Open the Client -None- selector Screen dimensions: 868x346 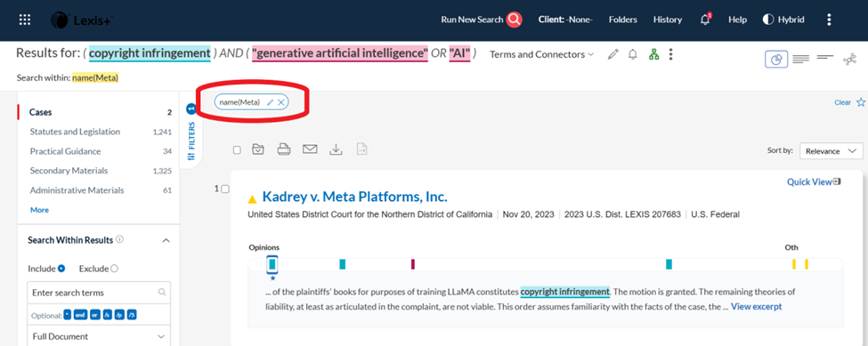coord(565,20)
